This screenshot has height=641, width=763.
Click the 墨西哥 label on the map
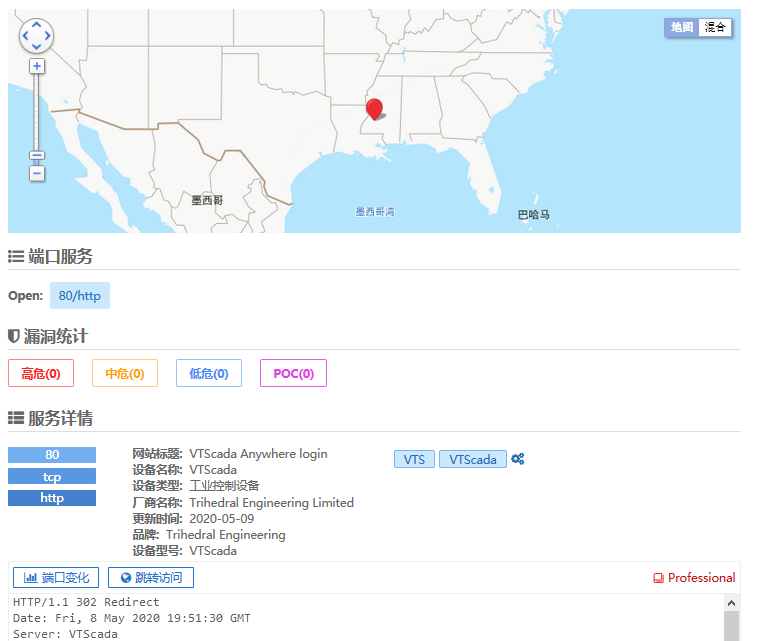tap(207, 200)
